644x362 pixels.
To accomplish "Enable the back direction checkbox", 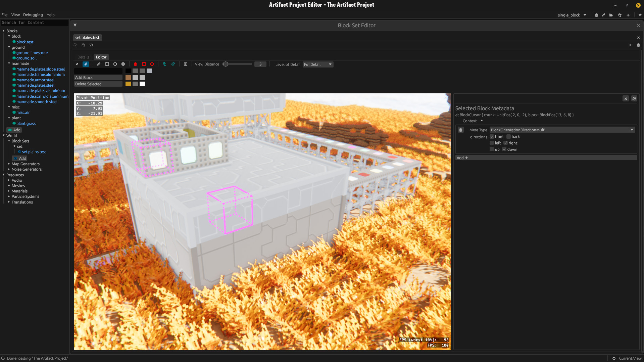I will point(508,137).
